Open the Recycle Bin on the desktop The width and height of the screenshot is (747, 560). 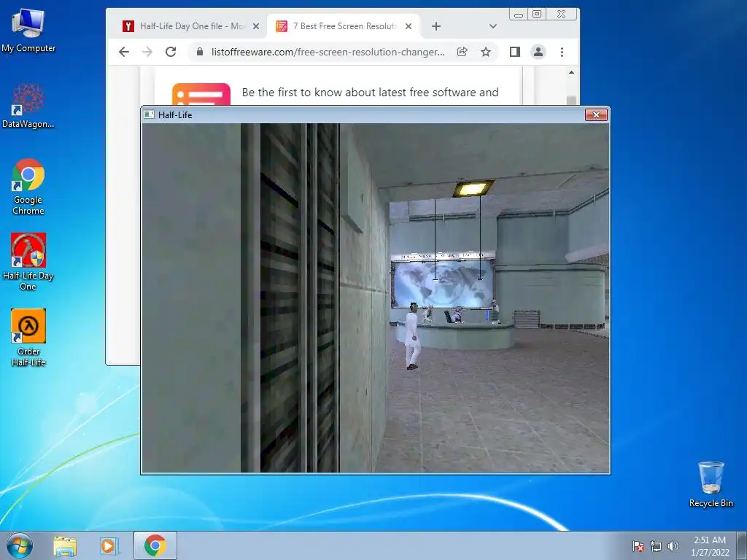click(x=711, y=484)
